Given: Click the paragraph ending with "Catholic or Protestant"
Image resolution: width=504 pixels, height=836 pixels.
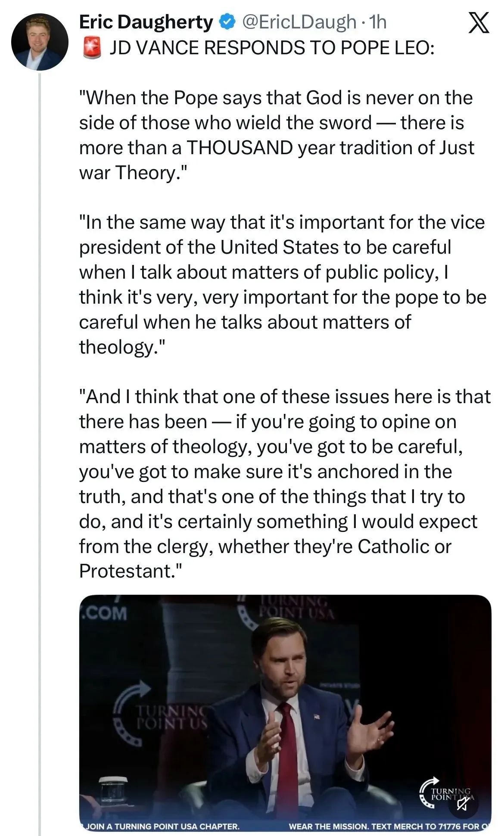Looking at the screenshot, I should point(284,484).
